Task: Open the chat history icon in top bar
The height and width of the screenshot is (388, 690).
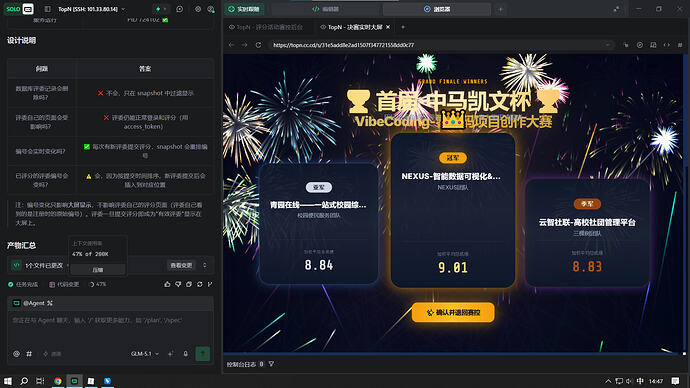Action: pos(180,9)
